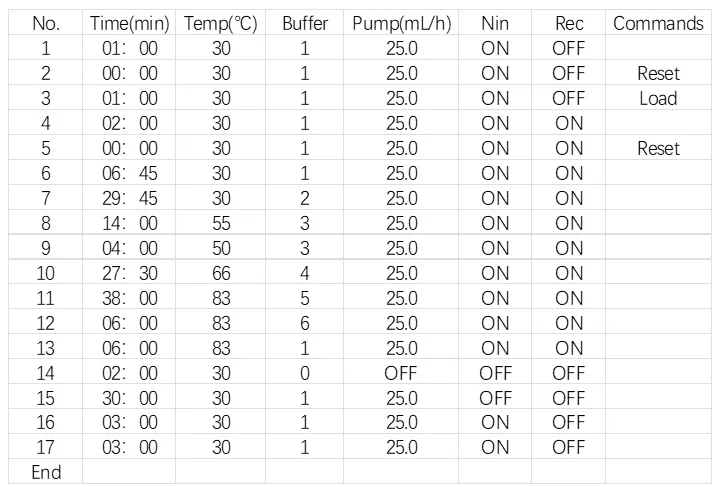Click the "Buffer" column header

pyautogui.click(x=305, y=23)
